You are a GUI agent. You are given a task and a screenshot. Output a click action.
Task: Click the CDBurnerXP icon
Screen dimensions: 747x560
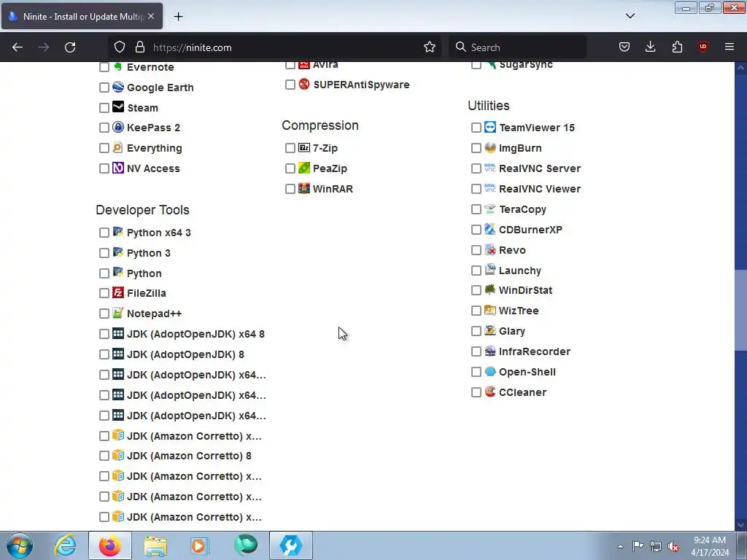tap(490, 229)
